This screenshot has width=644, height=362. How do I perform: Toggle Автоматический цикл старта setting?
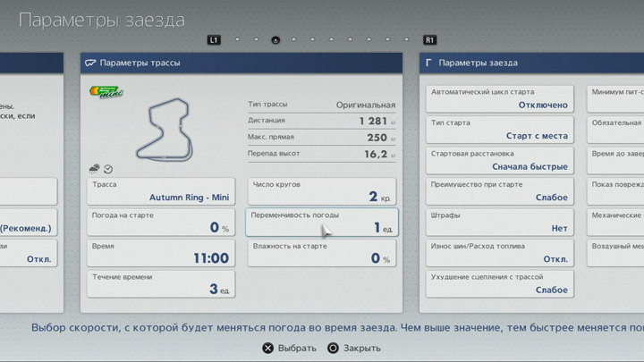pyautogui.click(x=498, y=98)
